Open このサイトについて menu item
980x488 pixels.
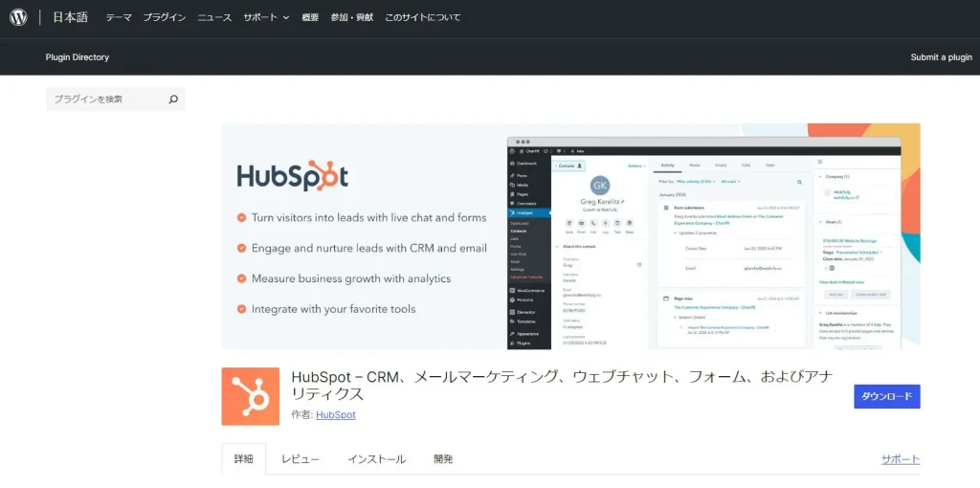point(423,17)
